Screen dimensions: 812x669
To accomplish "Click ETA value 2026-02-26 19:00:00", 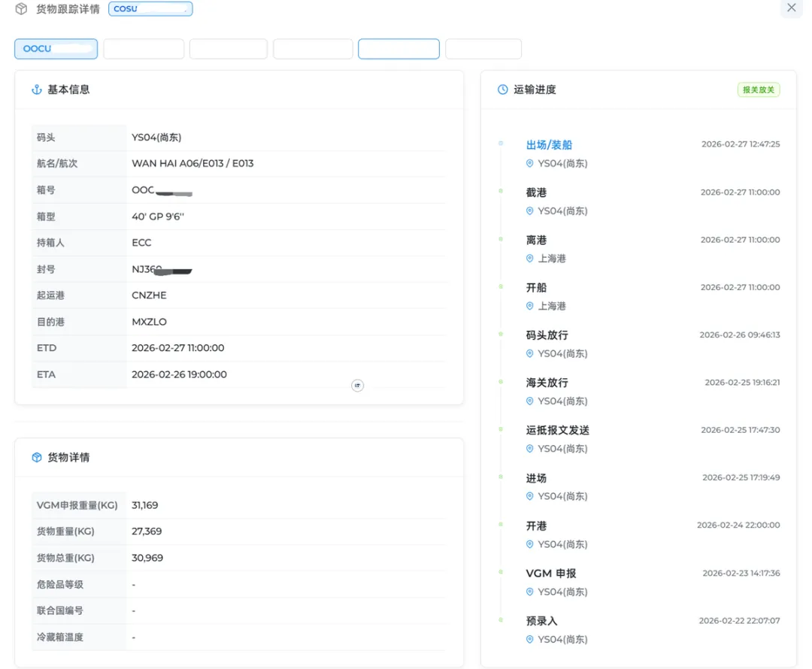I will (x=179, y=374).
